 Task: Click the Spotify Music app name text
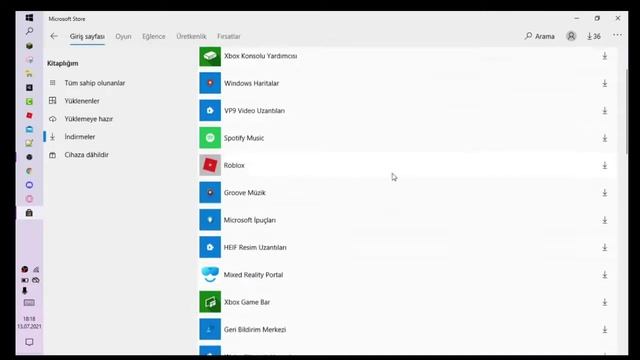click(244, 138)
